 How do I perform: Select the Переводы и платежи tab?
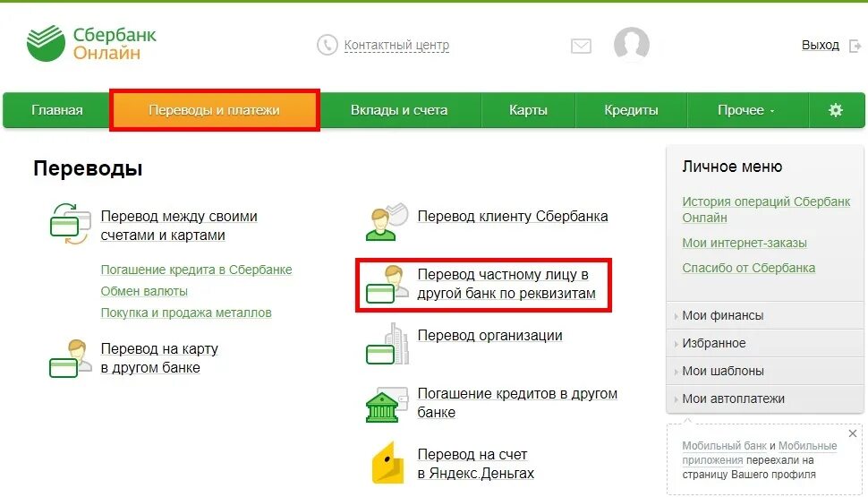(x=214, y=110)
